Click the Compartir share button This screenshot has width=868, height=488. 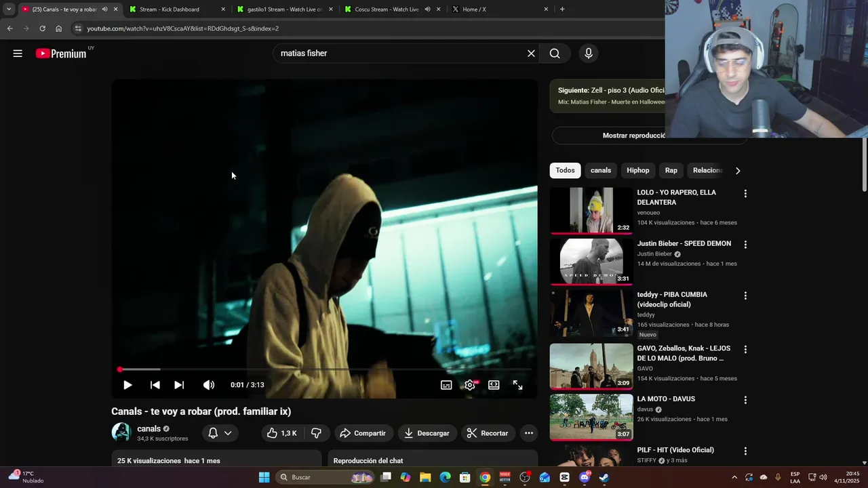363,433
